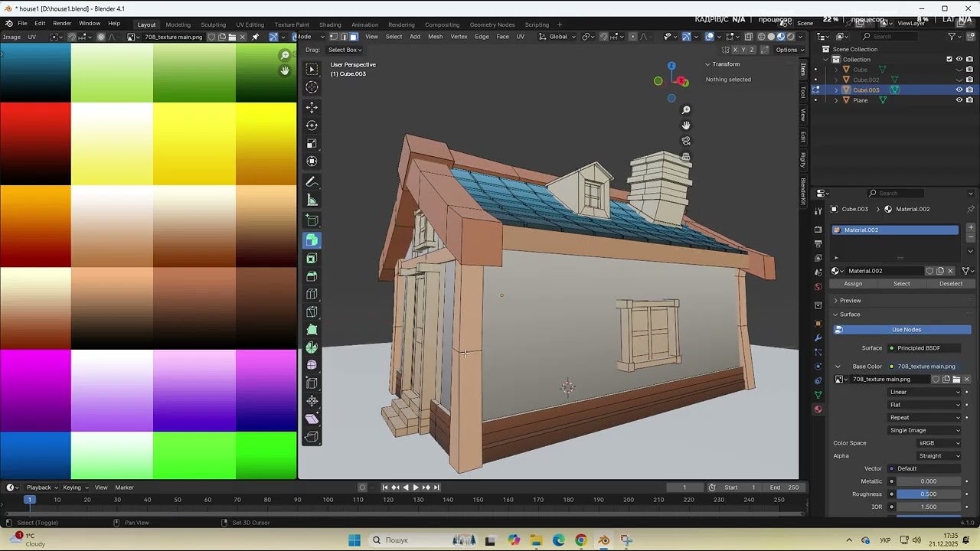The width and height of the screenshot is (980, 551).
Task: Activate the Spin tool
Action: click(312, 348)
